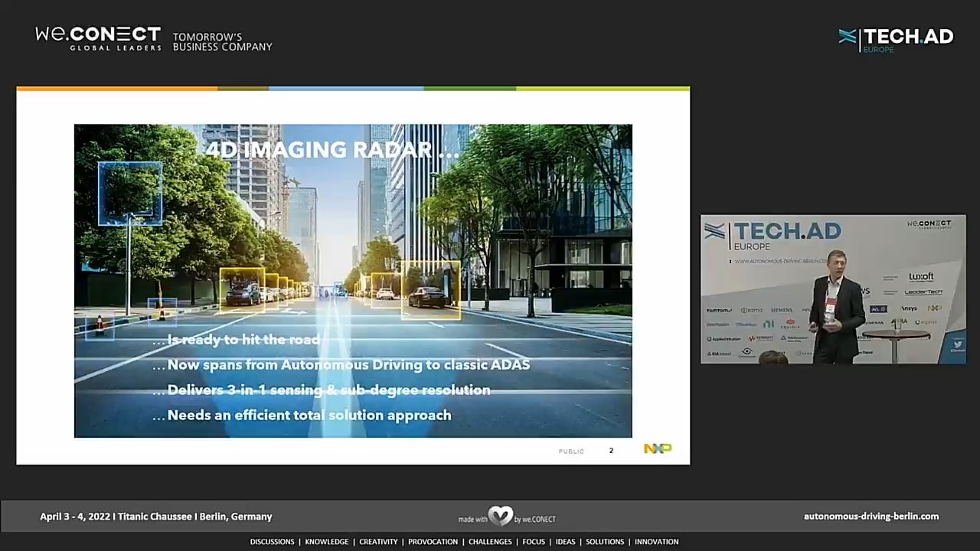
Task: Select the 'Is ready to hit the road' bullet
Action: coord(243,340)
